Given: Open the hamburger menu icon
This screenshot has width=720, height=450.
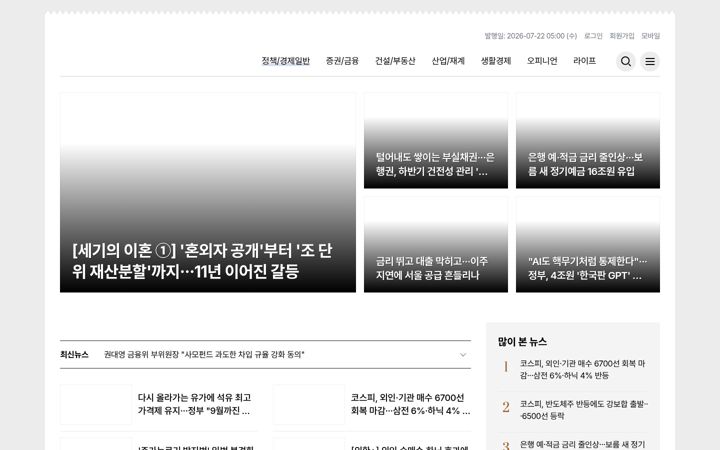Looking at the screenshot, I should tap(650, 61).
